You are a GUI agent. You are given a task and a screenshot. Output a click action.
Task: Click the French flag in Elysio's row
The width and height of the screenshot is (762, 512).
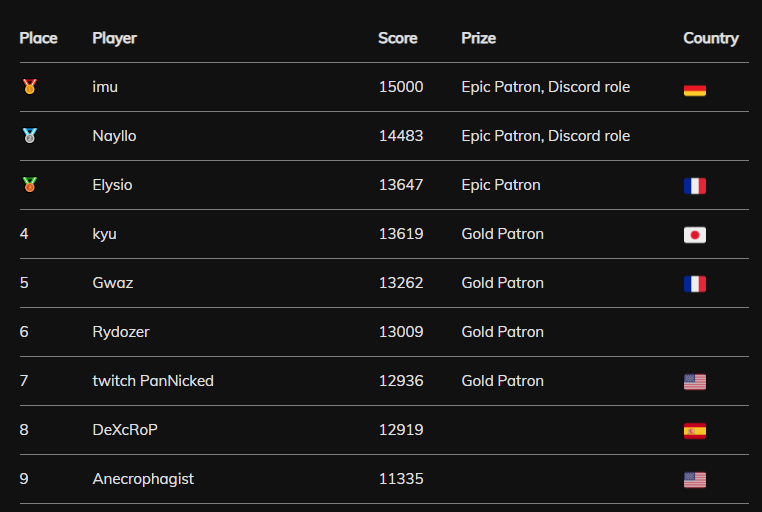pyautogui.click(x=695, y=186)
